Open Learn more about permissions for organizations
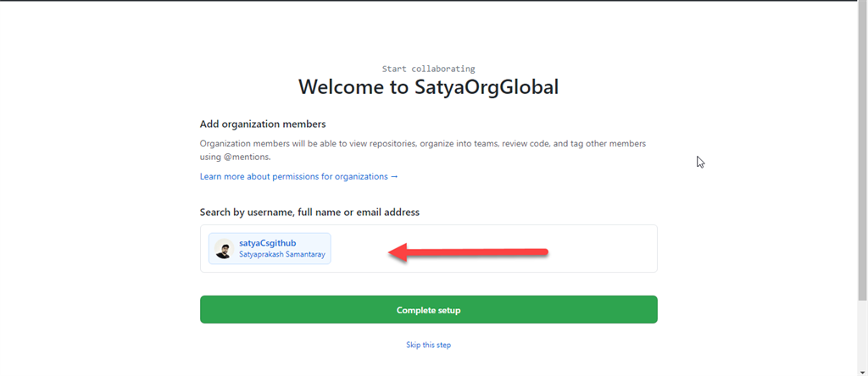 (x=298, y=176)
